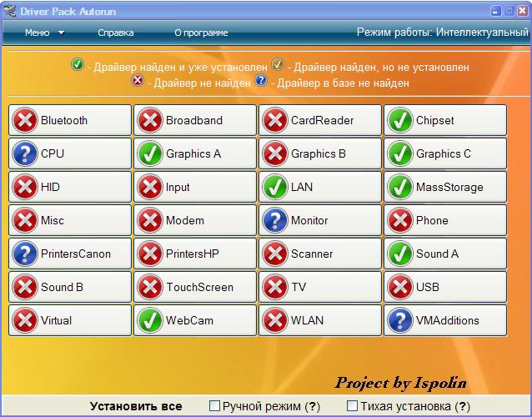Click the WLAN label
532x417 pixels.
[x=307, y=320]
